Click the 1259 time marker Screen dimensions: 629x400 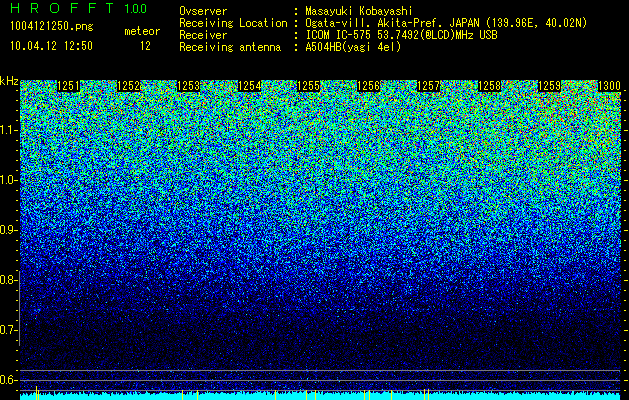(x=549, y=86)
